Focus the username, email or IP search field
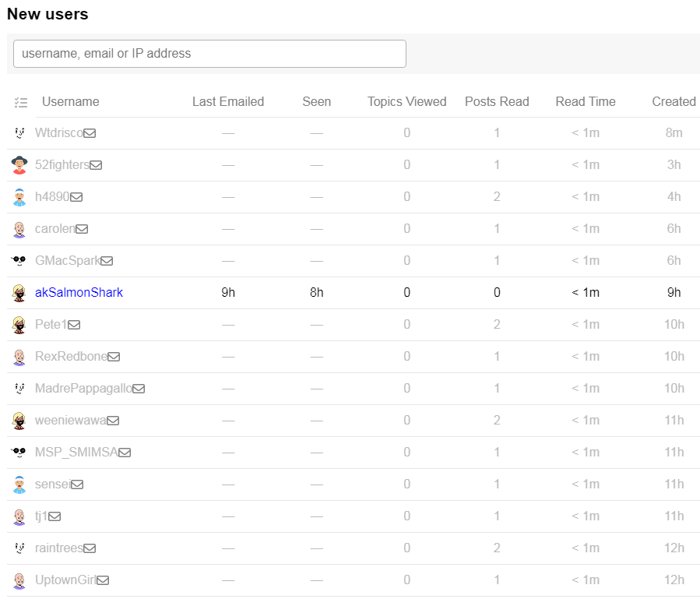 (209, 54)
